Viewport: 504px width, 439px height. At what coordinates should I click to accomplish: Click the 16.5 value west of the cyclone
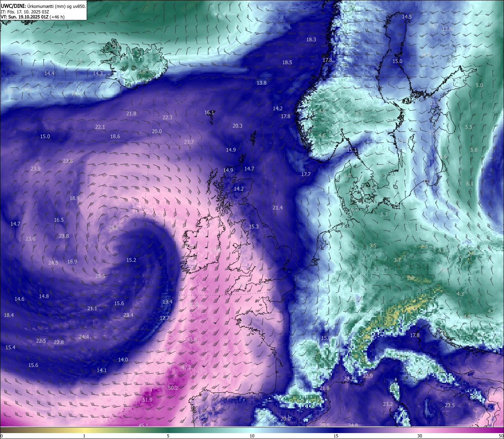click(59, 220)
